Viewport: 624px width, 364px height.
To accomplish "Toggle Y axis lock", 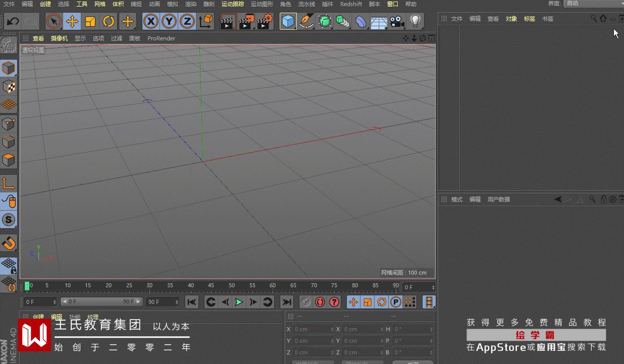I will click(169, 21).
